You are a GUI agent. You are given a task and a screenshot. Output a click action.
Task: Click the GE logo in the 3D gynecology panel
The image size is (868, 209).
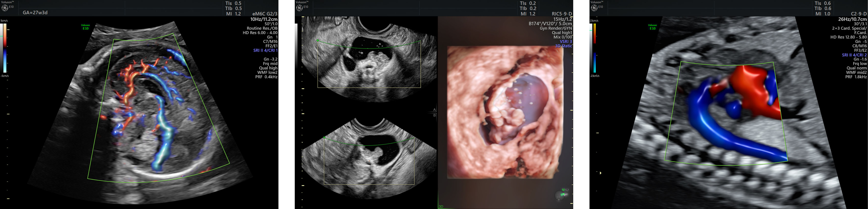[x=299, y=8]
